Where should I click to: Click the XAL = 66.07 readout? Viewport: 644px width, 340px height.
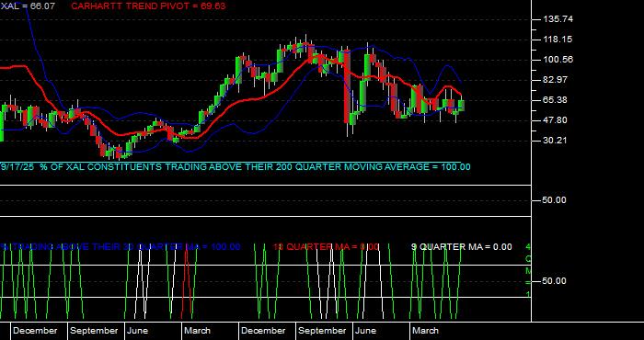[x=28, y=6]
